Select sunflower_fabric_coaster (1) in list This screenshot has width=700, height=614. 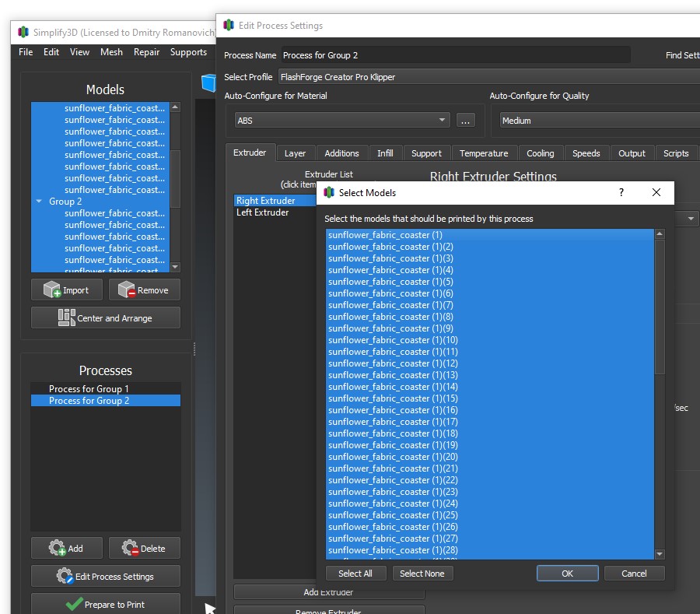[490, 235]
